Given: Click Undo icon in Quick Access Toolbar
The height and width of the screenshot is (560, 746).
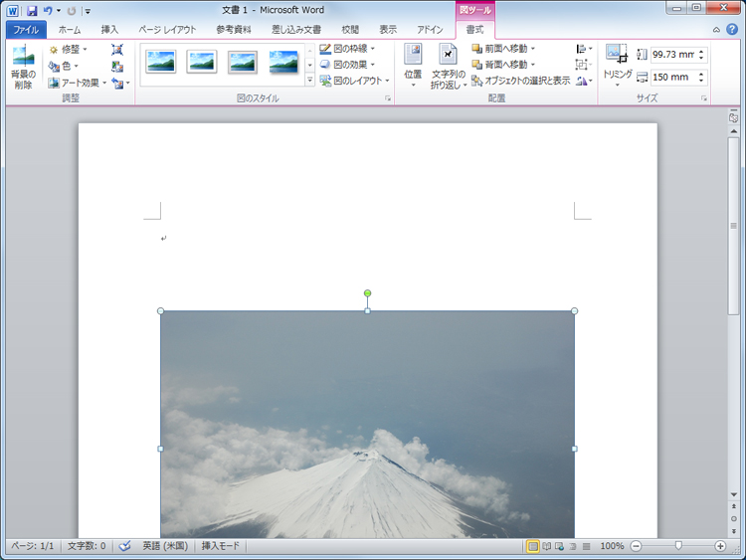Looking at the screenshot, I should tap(48, 11).
